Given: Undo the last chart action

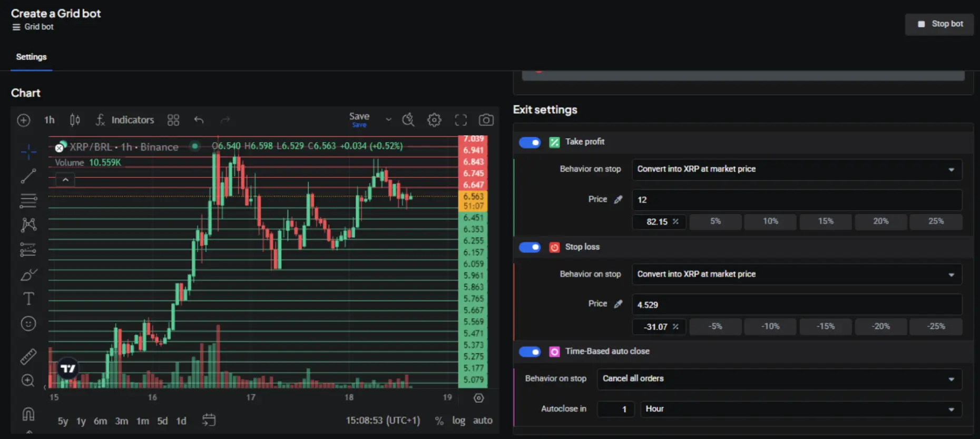Looking at the screenshot, I should coord(199,120).
